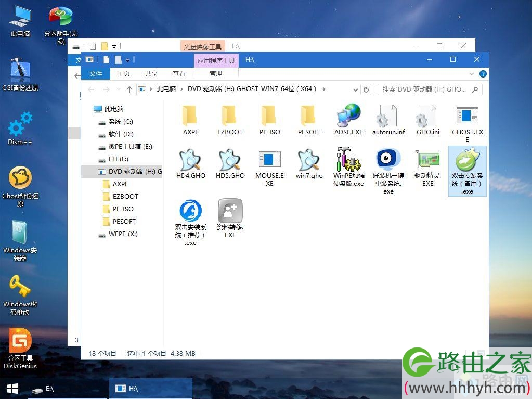Select 双击安装系统（推荐）.exe file

click(x=191, y=223)
